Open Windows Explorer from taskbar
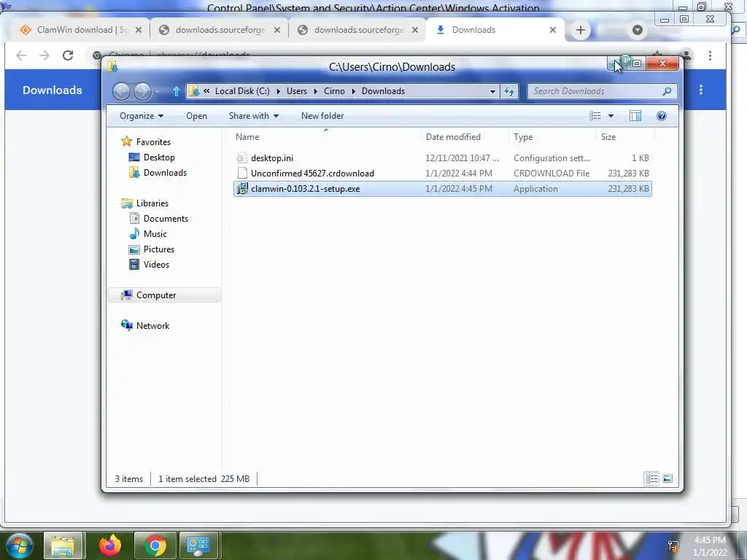Image resolution: width=747 pixels, height=560 pixels. tap(63, 545)
